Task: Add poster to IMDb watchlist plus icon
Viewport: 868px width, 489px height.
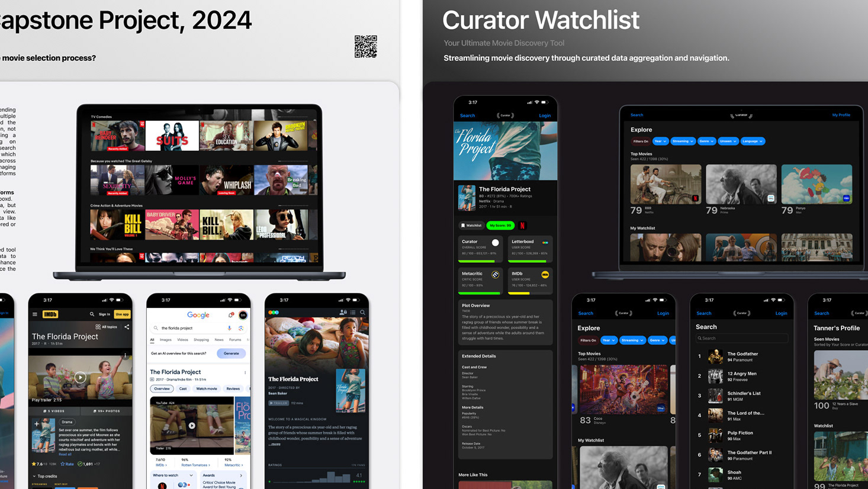Action: point(37,424)
